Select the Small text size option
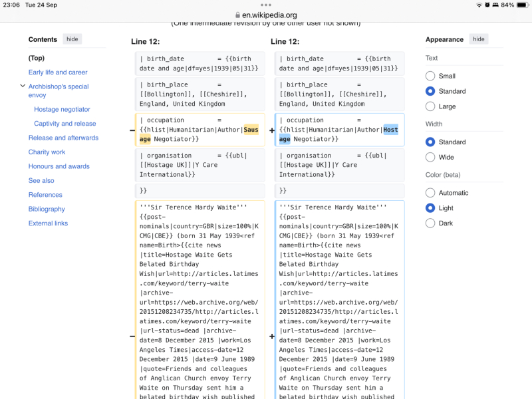532x399 pixels. click(x=430, y=76)
